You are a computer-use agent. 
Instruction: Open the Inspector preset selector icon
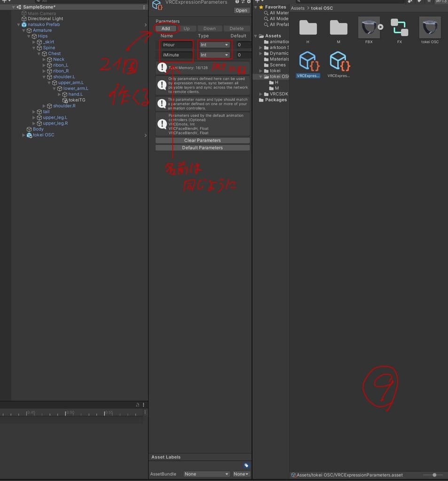point(243,2)
